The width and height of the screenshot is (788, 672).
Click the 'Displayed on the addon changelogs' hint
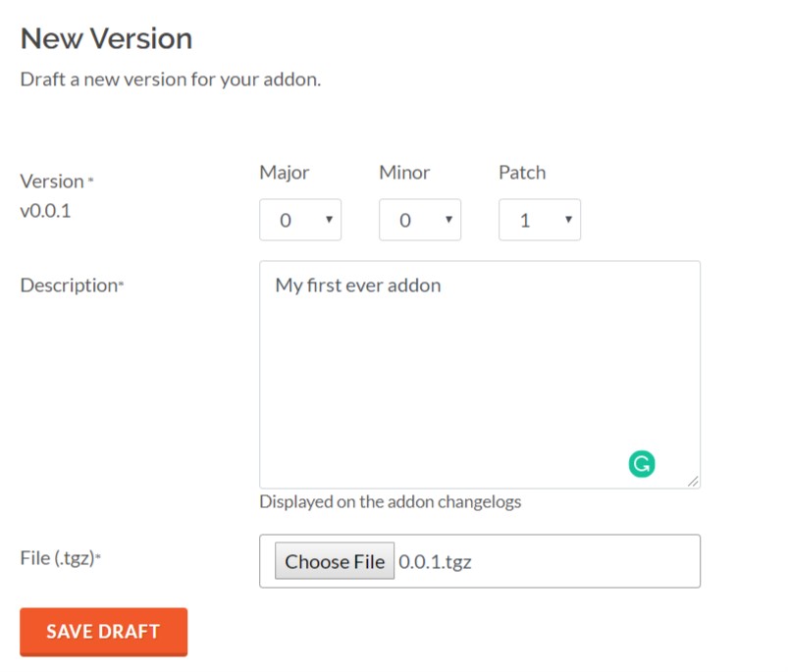click(390, 501)
